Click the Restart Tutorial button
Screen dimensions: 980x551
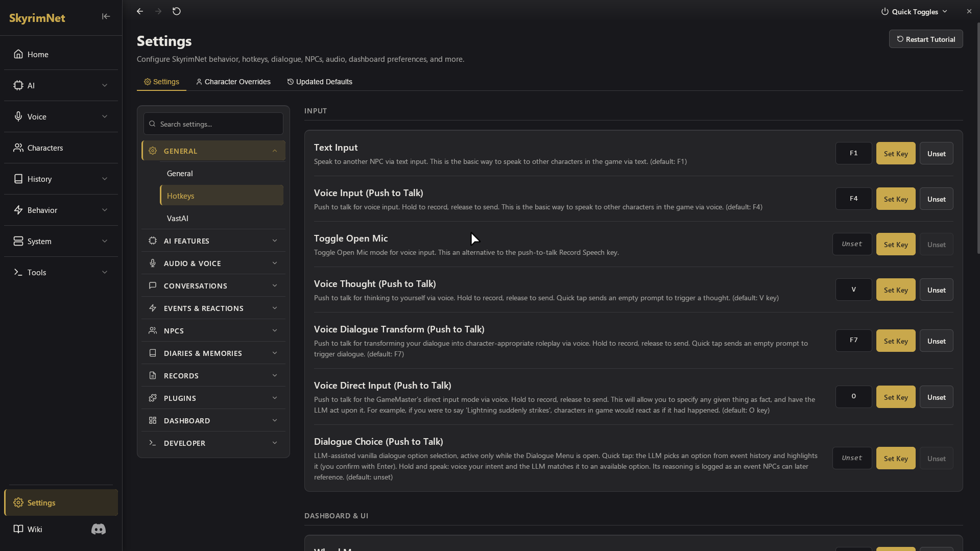click(926, 39)
